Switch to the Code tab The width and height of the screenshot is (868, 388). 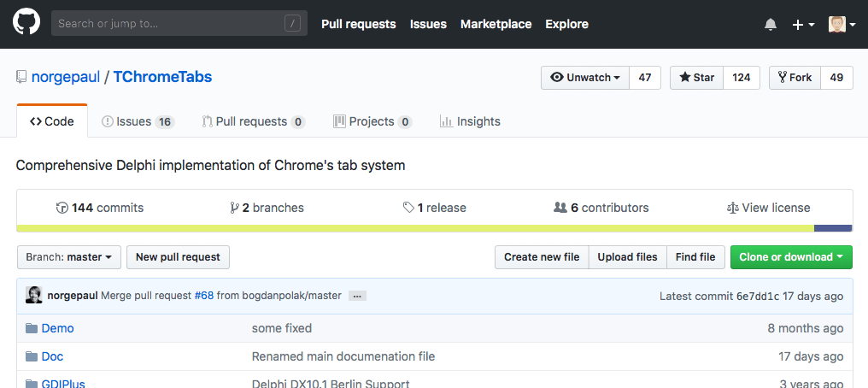pos(52,121)
